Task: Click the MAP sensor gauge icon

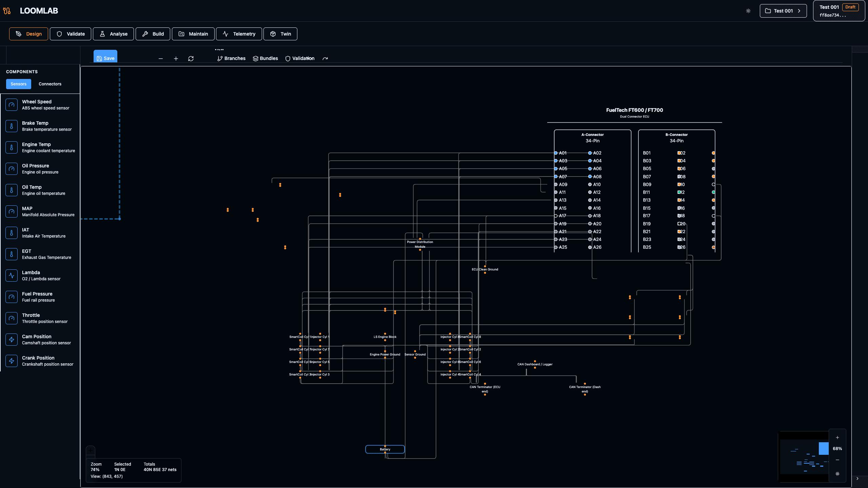Action: point(12,211)
